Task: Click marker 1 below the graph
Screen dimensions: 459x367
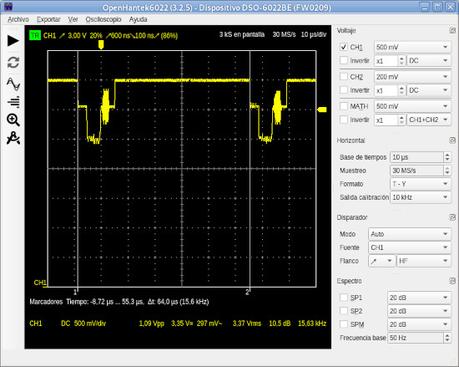Action: (x=76, y=292)
